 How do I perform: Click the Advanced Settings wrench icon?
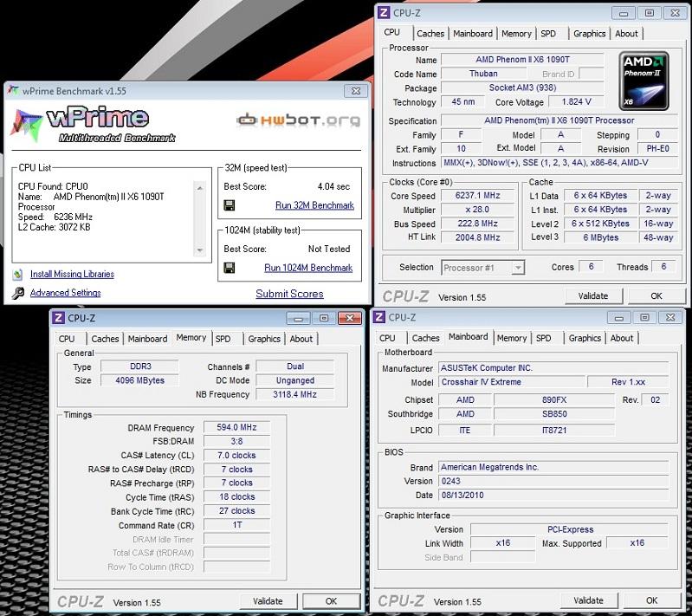point(17,293)
